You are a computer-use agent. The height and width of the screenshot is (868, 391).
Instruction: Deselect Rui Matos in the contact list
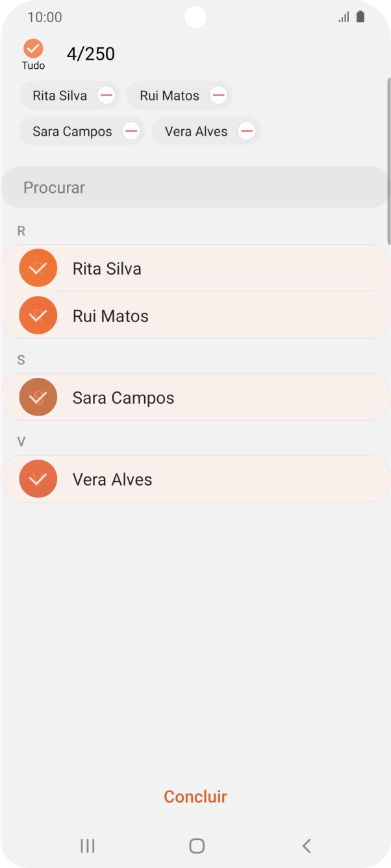click(38, 316)
